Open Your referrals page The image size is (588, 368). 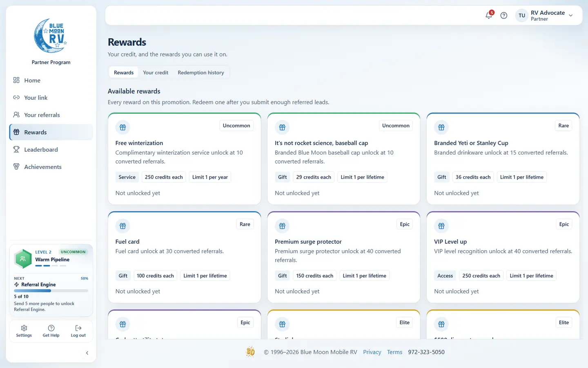51,115
